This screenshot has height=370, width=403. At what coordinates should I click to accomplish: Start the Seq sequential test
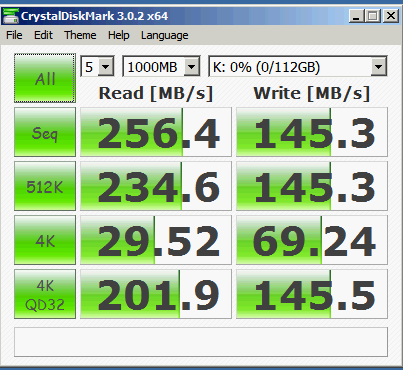pyautogui.click(x=45, y=132)
